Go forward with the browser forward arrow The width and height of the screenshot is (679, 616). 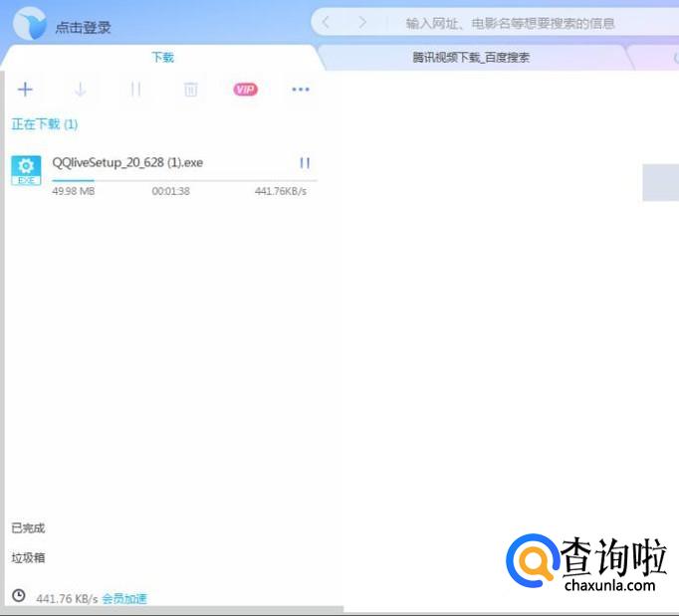tap(361, 22)
